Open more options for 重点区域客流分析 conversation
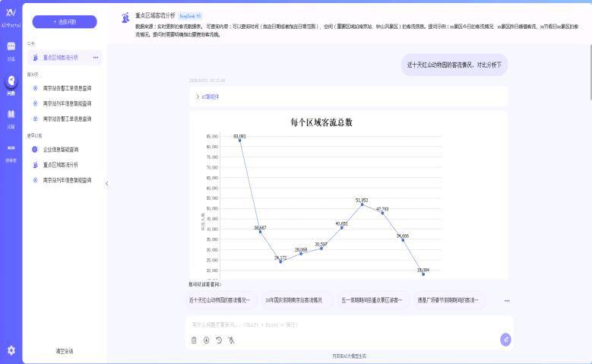This screenshot has width=592, height=364. 96,57
